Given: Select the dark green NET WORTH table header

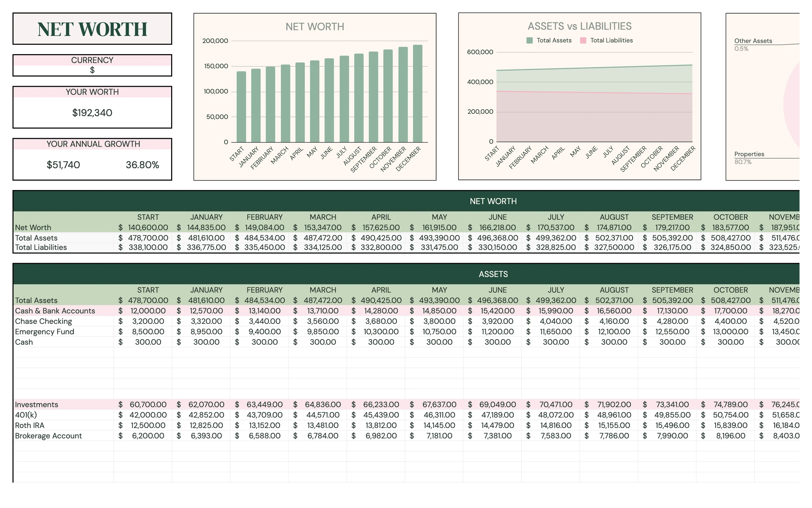Looking at the screenshot, I should point(406,201).
